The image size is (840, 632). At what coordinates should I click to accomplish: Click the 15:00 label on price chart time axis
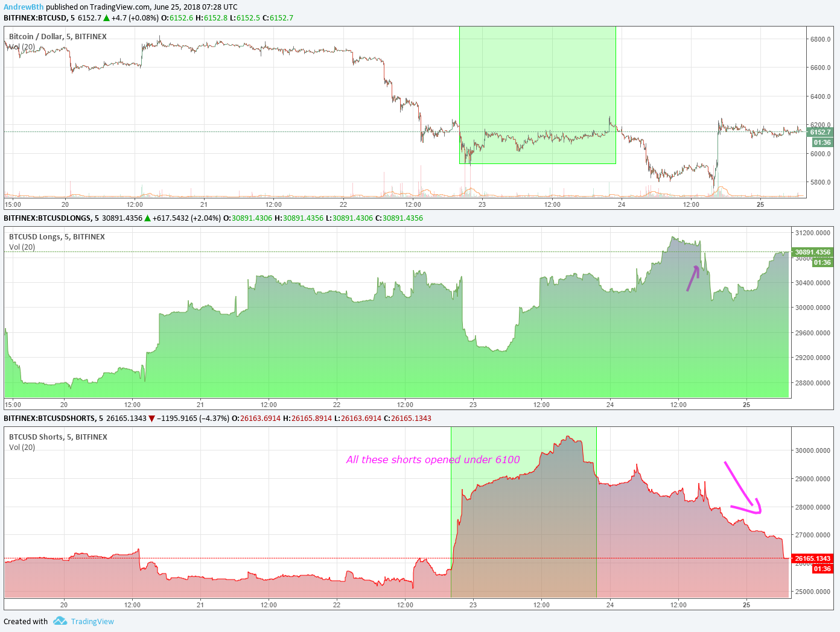[13, 204]
